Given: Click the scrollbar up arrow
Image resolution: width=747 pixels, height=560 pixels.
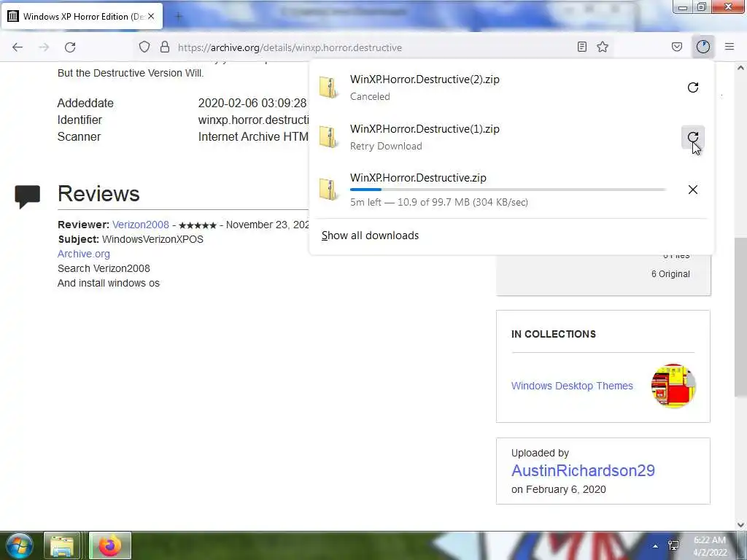Looking at the screenshot, I should (x=740, y=68).
